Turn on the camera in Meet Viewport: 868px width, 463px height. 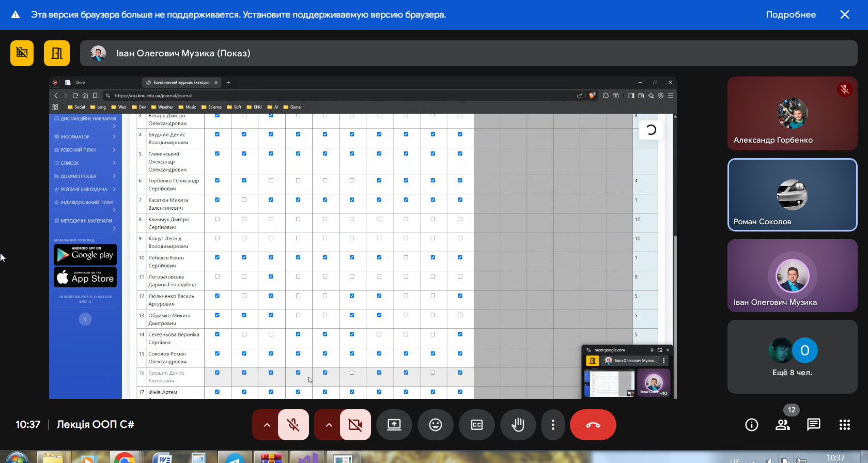(355, 425)
